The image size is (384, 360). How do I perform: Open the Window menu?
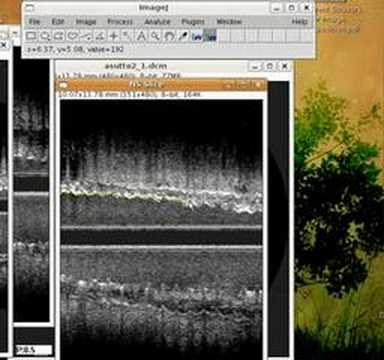(x=229, y=22)
